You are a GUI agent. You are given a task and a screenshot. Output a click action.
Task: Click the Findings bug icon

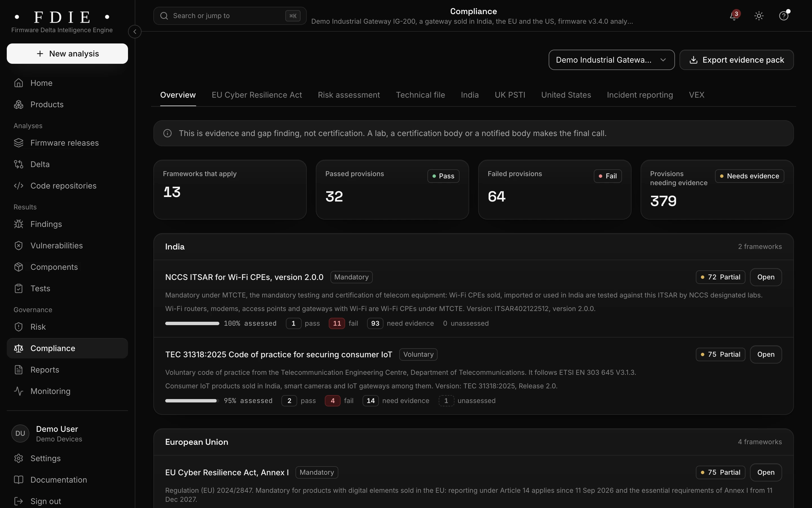18,224
